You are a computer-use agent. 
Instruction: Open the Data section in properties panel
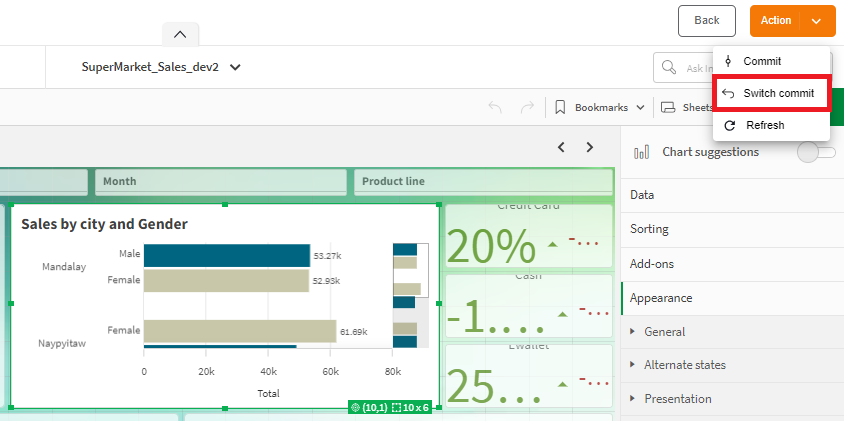pyautogui.click(x=732, y=195)
